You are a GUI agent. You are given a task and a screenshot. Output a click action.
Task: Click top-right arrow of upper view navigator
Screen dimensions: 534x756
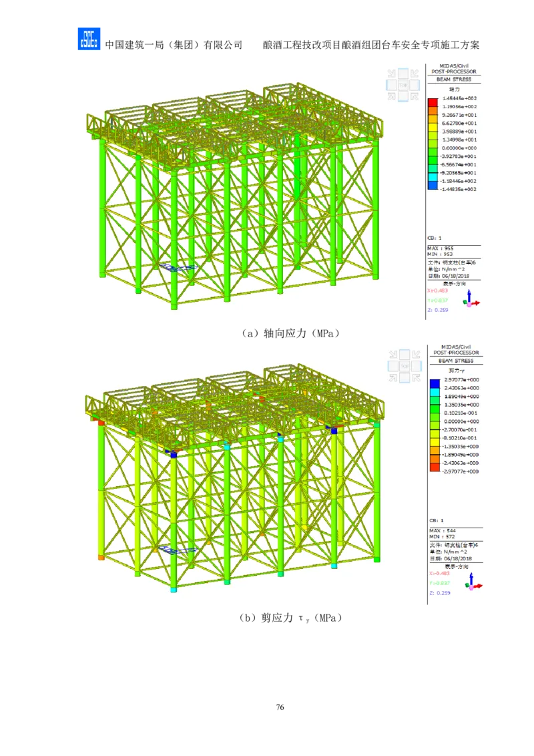(415, 73)
